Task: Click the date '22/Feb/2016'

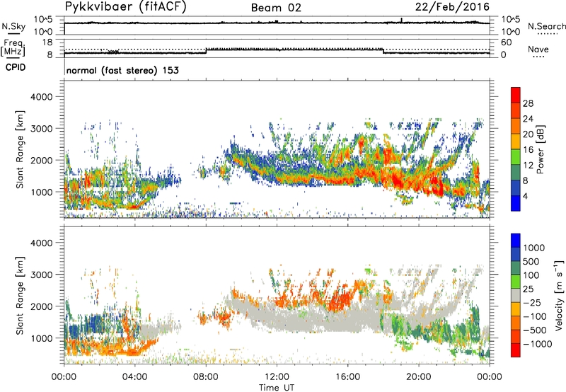Action: click(x=452, y=6)
